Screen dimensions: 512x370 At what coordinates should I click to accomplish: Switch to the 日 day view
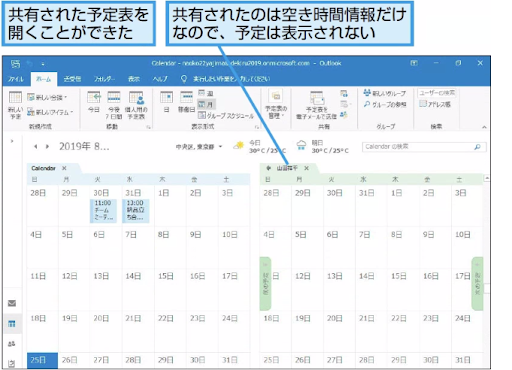coord(166,103)
